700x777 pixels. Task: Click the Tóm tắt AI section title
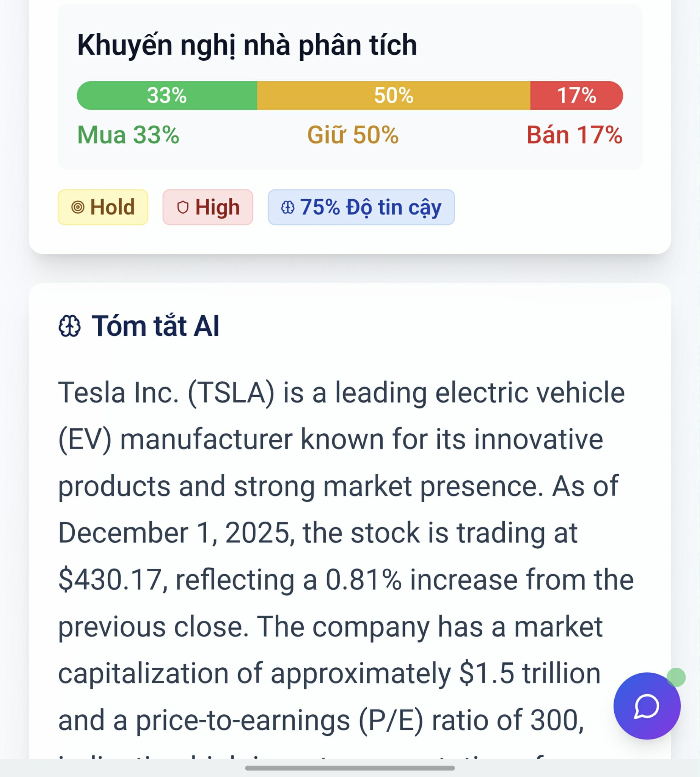click(x=155, y=326)
